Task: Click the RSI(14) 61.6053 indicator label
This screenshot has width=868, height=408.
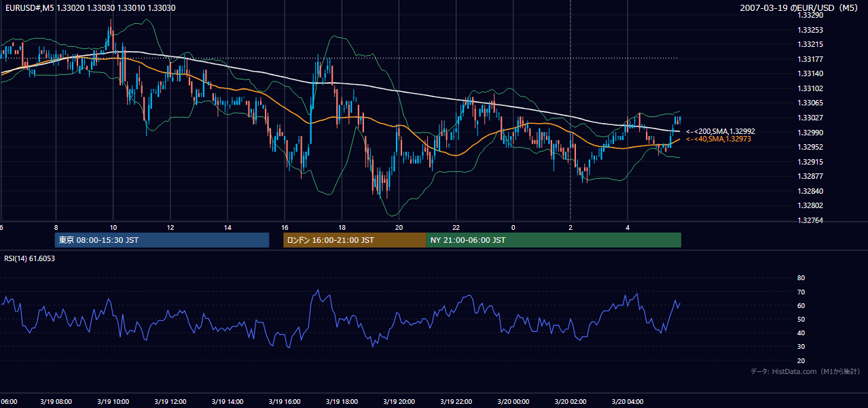Action: point(30,258)
